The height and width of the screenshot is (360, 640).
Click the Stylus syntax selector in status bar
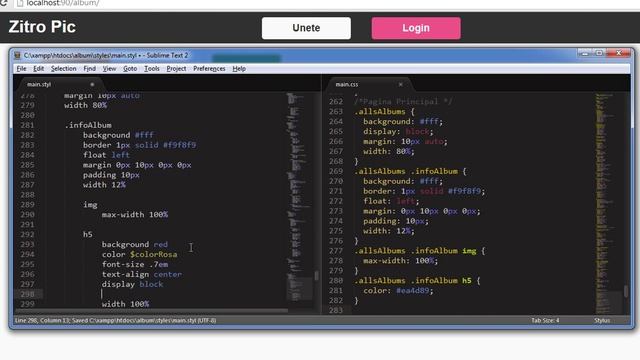click(602, 320)
